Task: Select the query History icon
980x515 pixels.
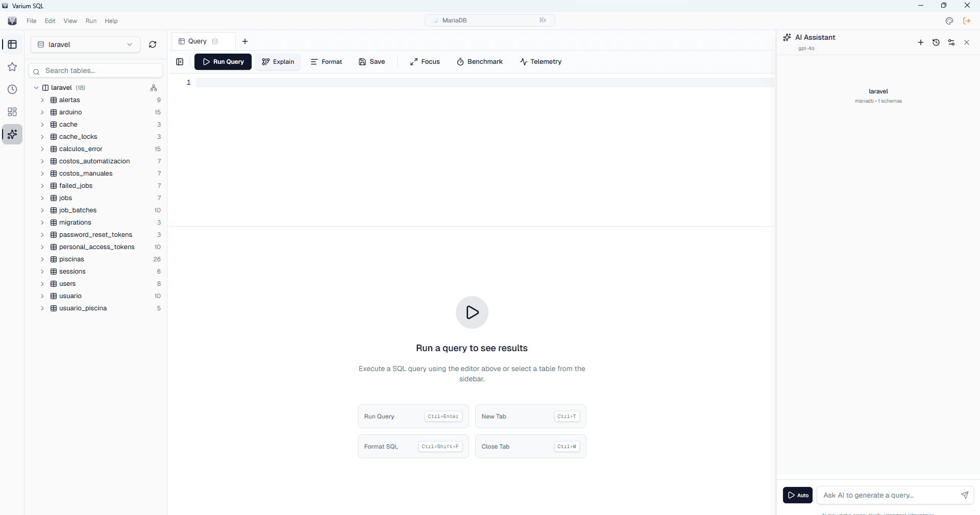Action: pos(12,89)
